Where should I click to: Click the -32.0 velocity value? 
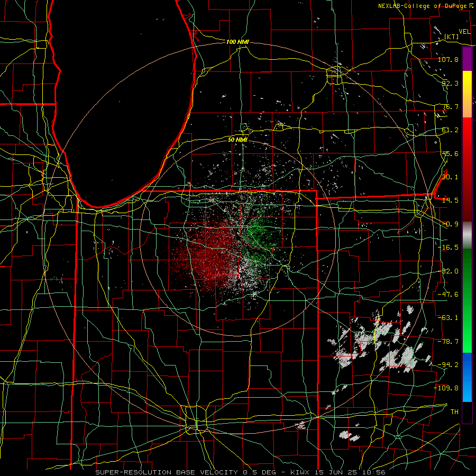[448, 271]
